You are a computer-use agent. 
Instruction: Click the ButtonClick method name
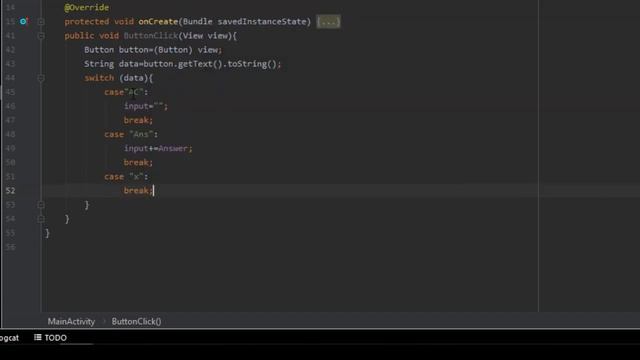click(x=151, y=36)
